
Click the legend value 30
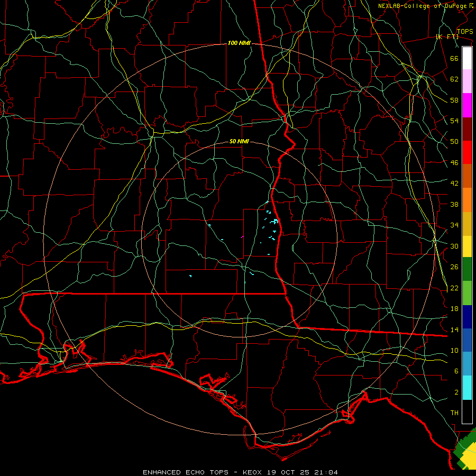point(454,246)
